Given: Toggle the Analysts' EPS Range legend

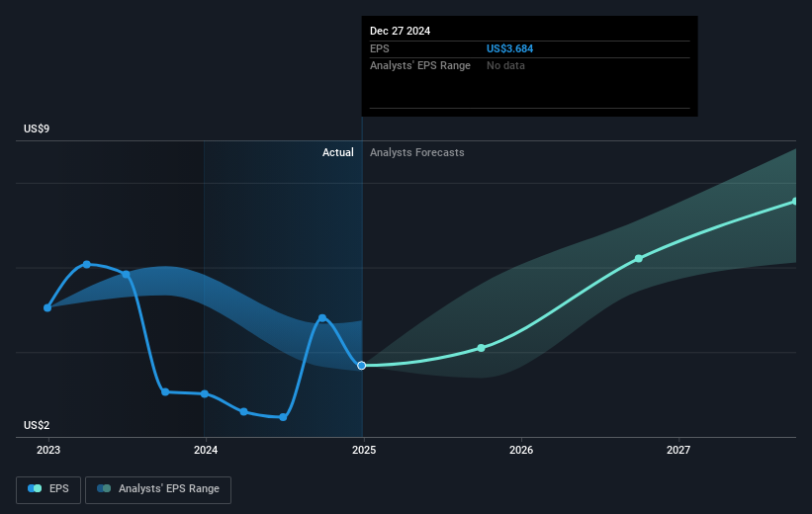Looking at the screenshot, I should pyautogui.click(x=158, y=489).
